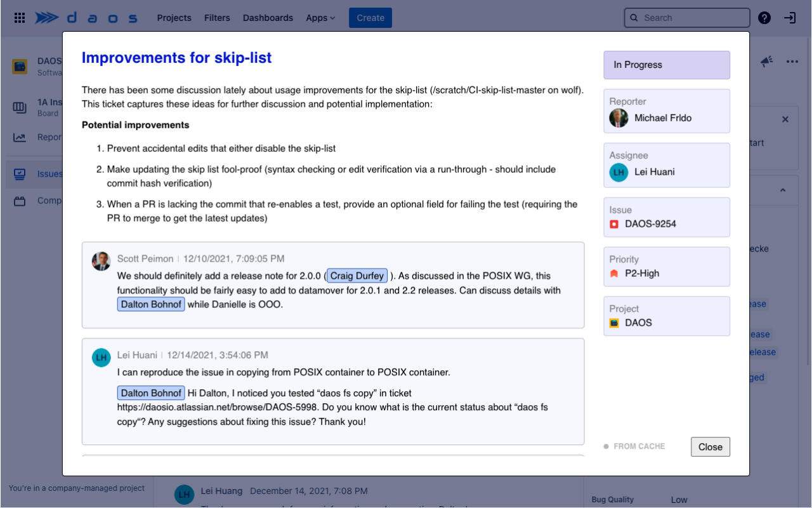Open the ellipsis more options menu
This screenshot has height=508, width=812.
(x=792, y=62)
